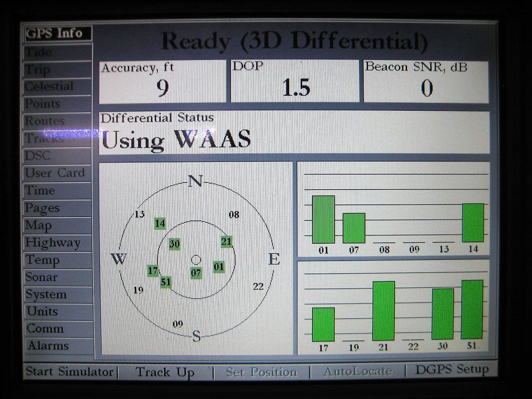
Task: Open the Pages tab
Action: click(58, 208)
